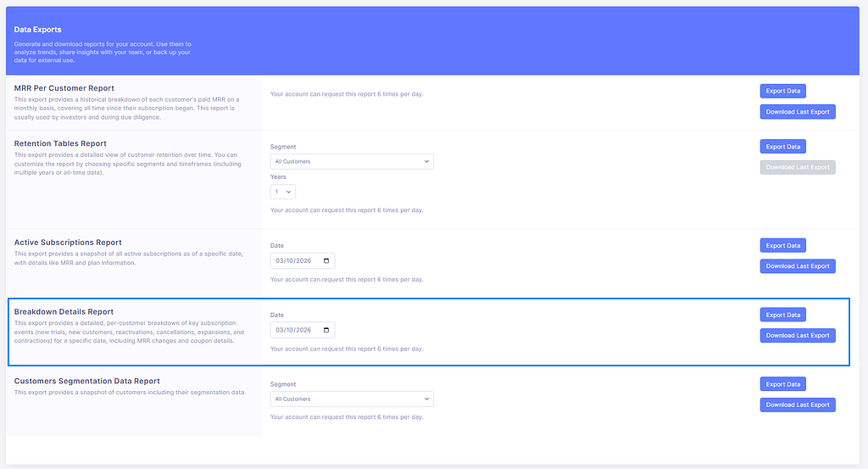The image size is (868, 469).
Task: Download last export of Active Subscriptions Report
Action: point(797,266)
